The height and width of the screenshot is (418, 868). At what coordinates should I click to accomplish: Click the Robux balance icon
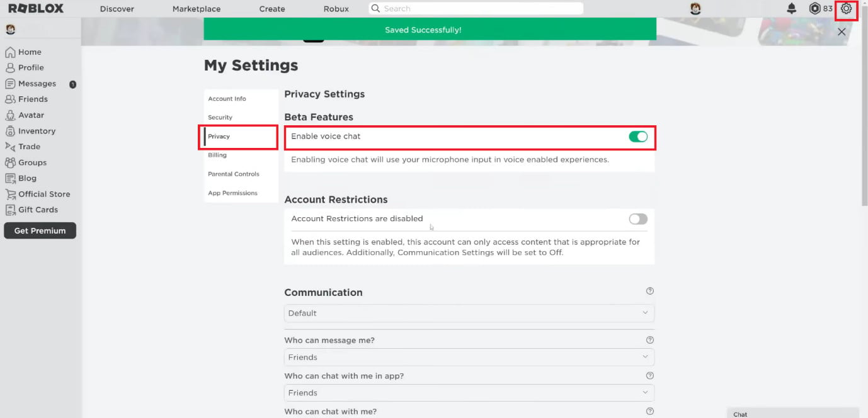point(814,9)
